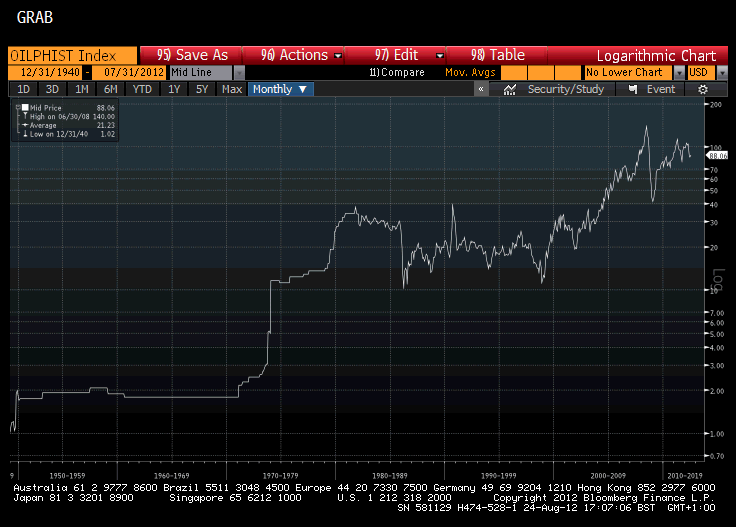Click the OILPHIST Index security field
Image resolution: width=736 pixels, height=527 pixels.
click(x=73, y=56)
